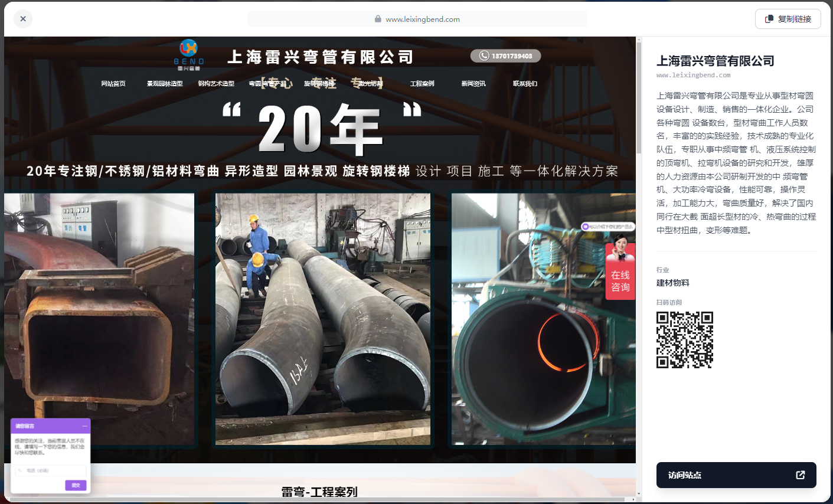Click the purple chat bubble suggestion icon
833x504 pixels.
coord(585,227)
